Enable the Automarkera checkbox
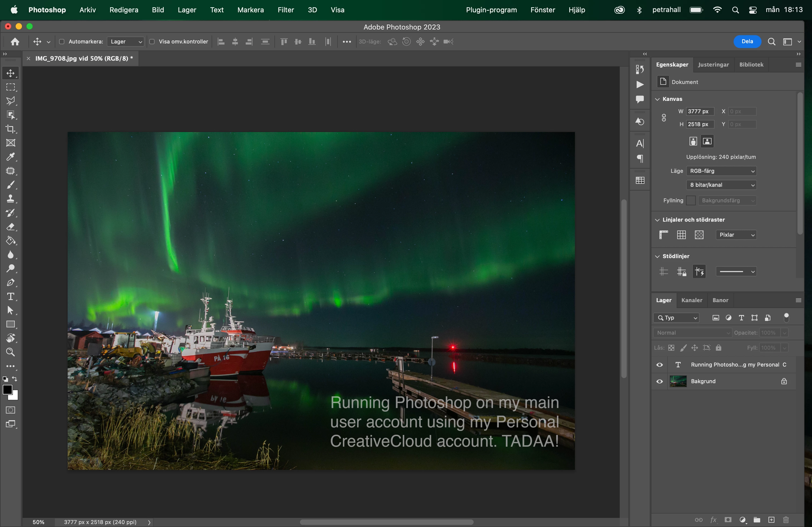The image size is (812, 527). pos(62,42)
